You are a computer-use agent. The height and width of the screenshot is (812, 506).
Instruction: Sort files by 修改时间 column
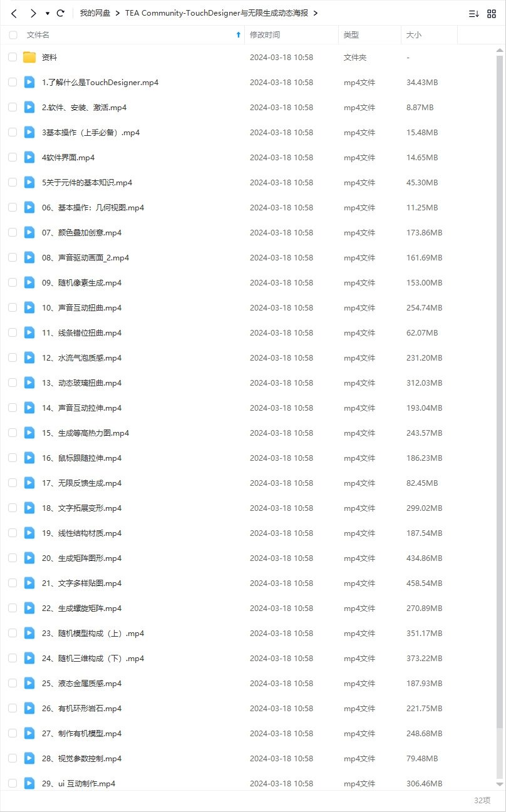click(x=265, y=35)
